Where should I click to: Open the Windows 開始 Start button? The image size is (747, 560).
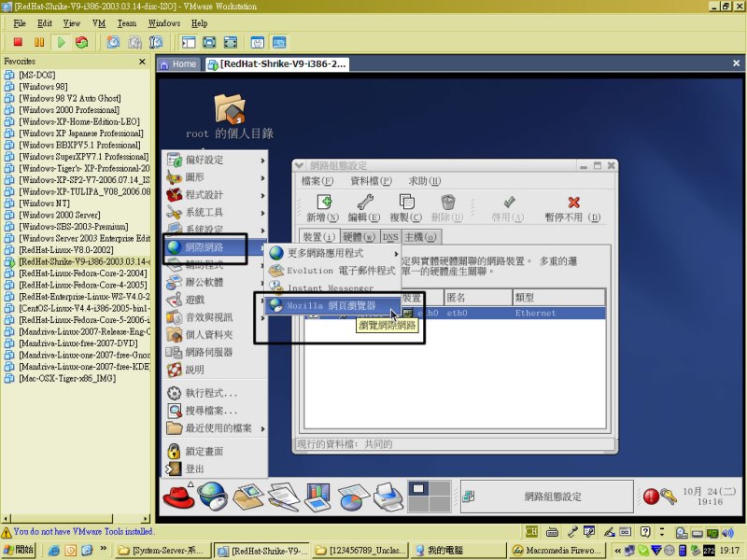(x=19, y=550)
